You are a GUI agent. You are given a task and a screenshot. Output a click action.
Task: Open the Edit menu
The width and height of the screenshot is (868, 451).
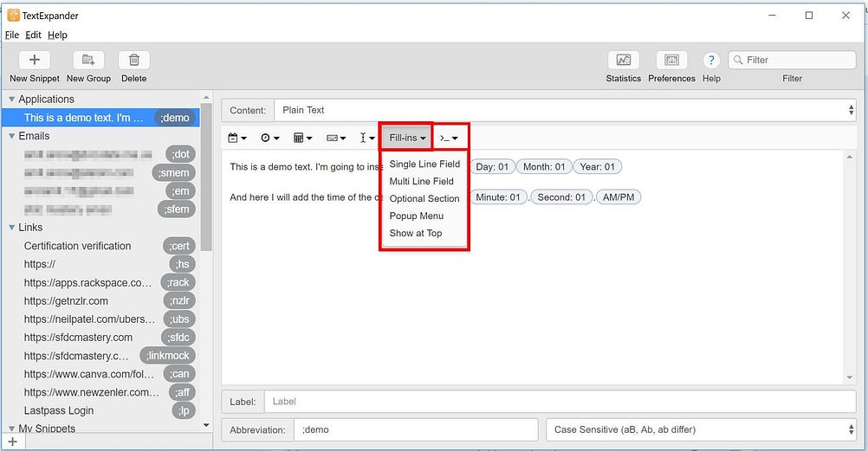33,35
